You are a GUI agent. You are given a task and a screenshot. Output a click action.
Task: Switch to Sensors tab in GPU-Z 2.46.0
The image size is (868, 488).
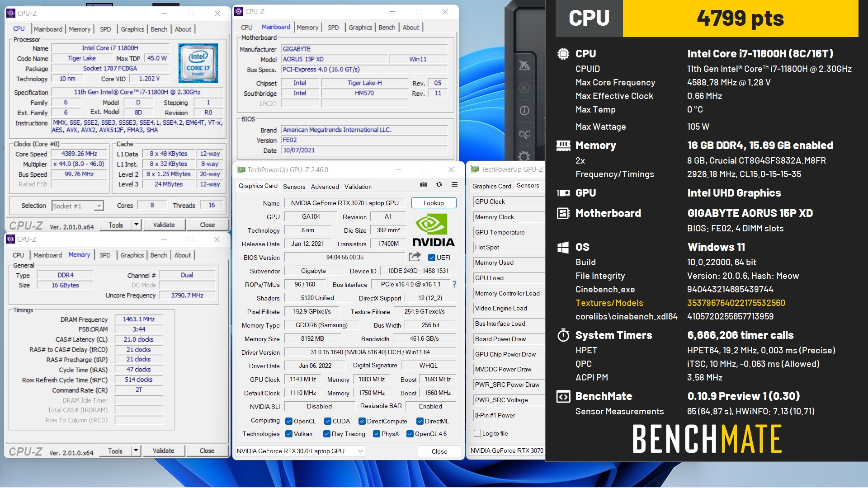(x=294, y=186)
